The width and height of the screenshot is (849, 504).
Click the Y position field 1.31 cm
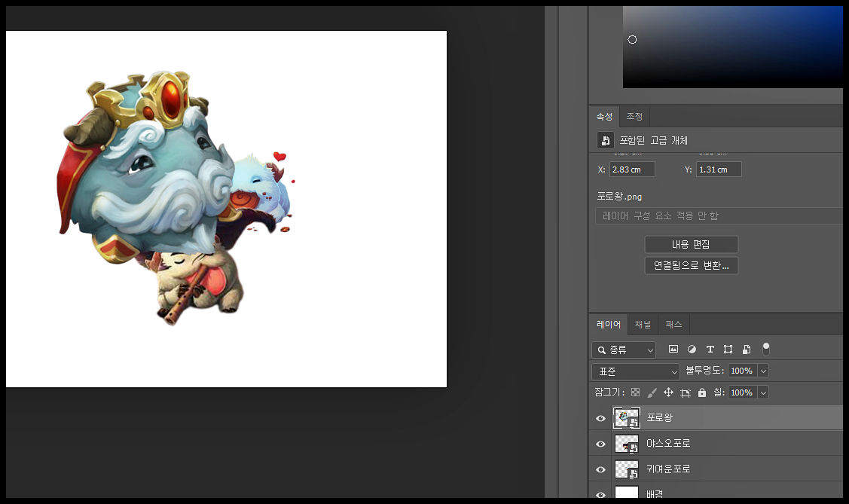click(719, 170)
